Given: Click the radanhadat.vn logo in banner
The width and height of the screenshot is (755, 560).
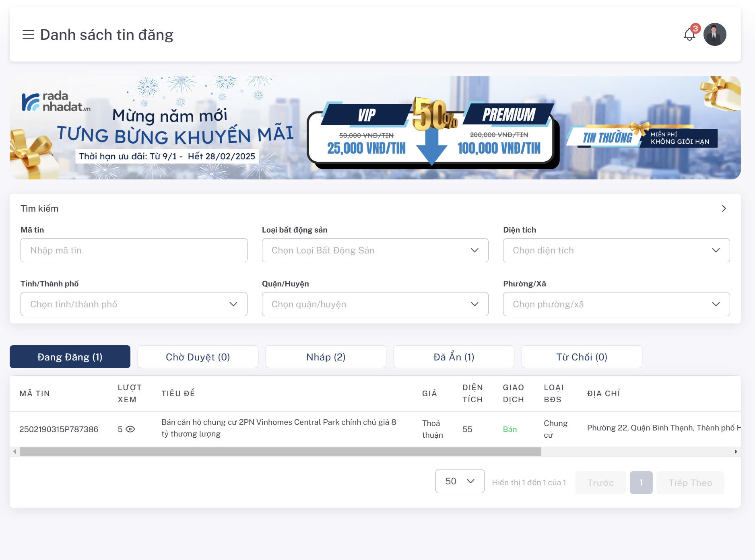Looking at the screenshot, I should pyautogui.click(x=56, y=101).
